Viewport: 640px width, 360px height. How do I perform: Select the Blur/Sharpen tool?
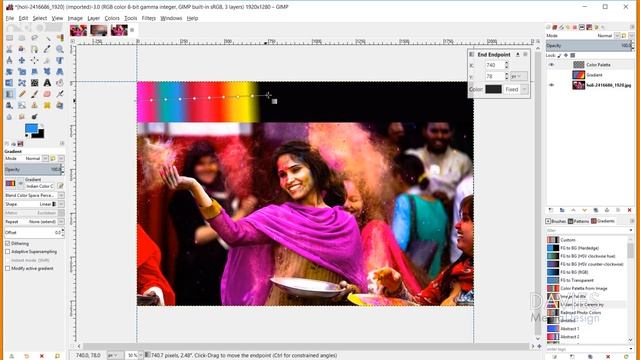click(9, 117)
